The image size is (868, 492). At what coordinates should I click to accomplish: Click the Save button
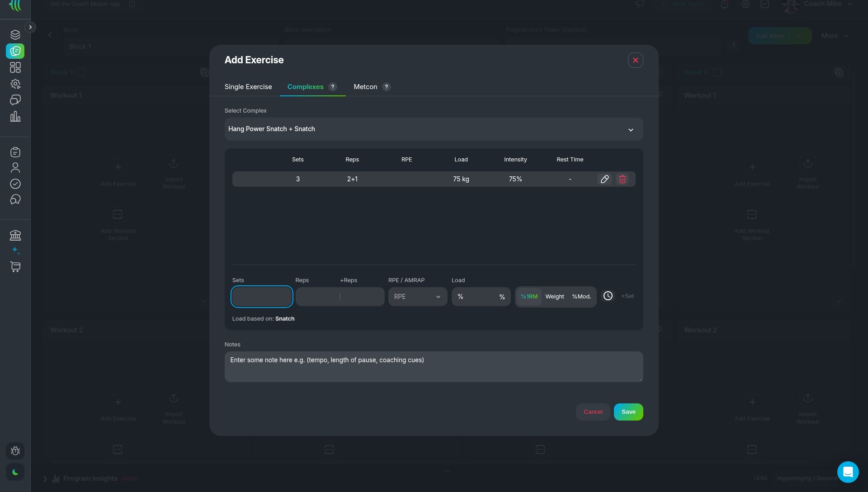(628, 412)
